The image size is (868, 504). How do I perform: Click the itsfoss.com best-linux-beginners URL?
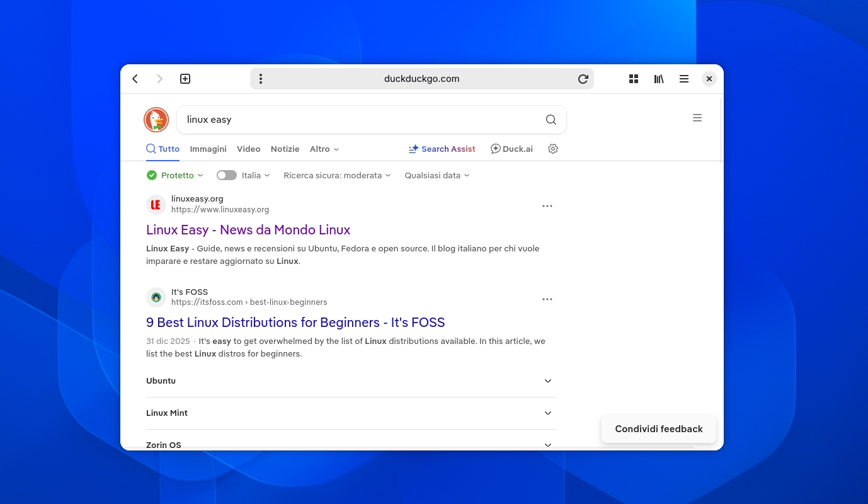coord(249,302)
